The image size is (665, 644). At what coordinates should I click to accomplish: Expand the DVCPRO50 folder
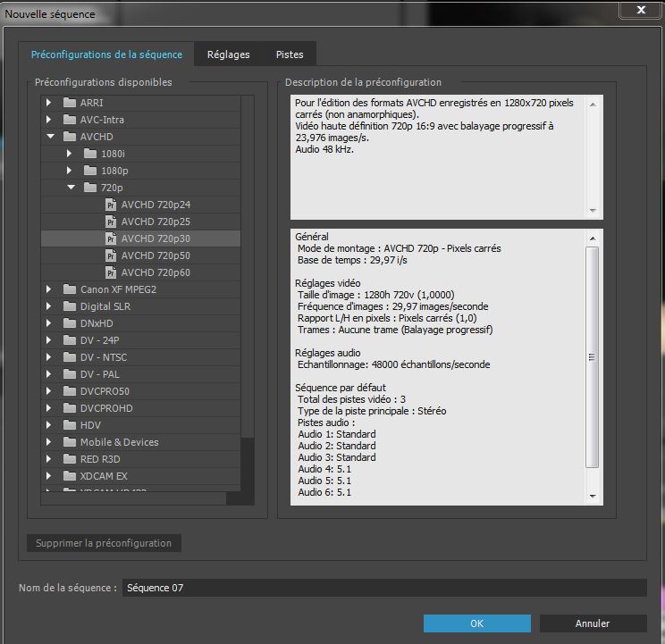[x=49, y=391]
